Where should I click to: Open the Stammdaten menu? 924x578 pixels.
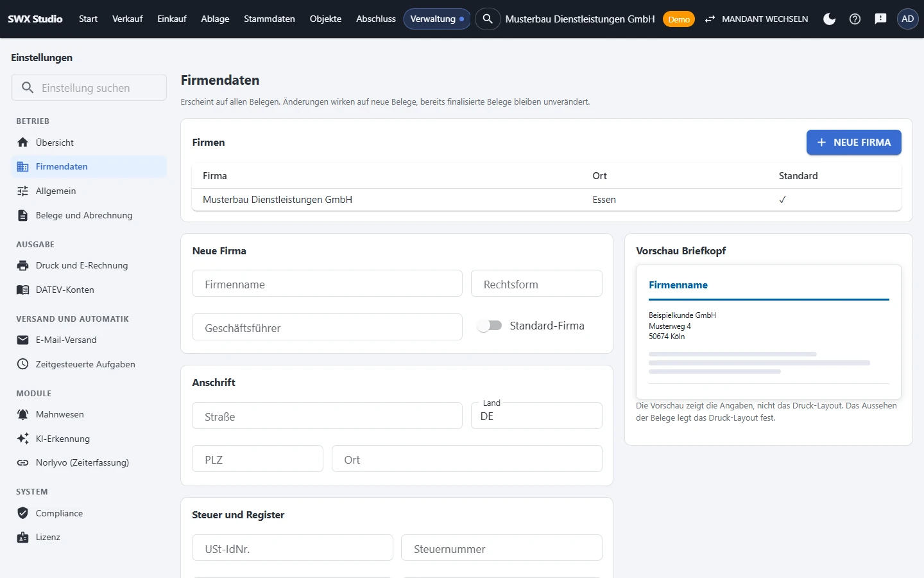click(x=269, y=19)
